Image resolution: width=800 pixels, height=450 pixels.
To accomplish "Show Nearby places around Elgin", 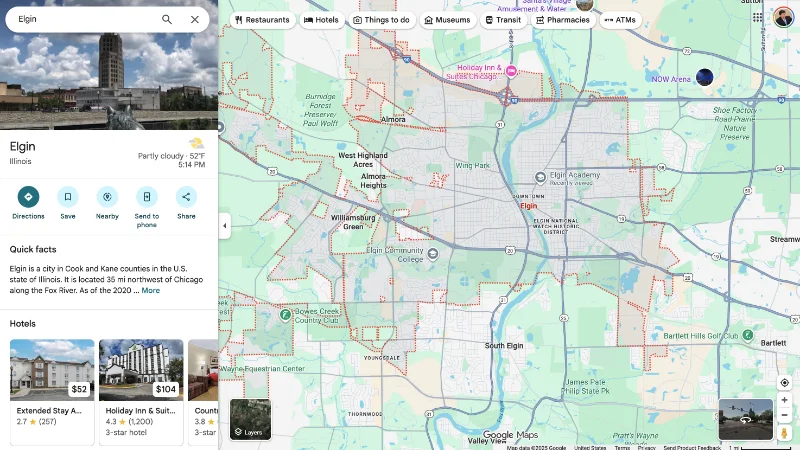I will point(107,197).
